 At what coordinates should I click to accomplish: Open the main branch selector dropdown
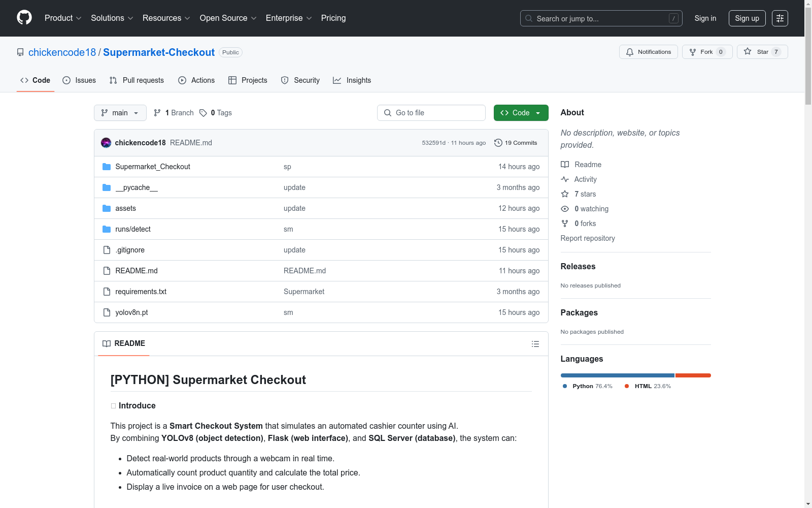click(120, 113)
